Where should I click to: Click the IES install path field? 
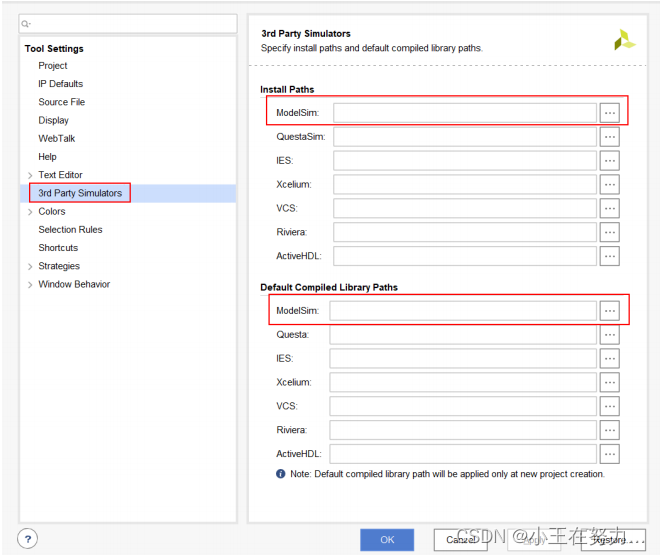[465, 161]
